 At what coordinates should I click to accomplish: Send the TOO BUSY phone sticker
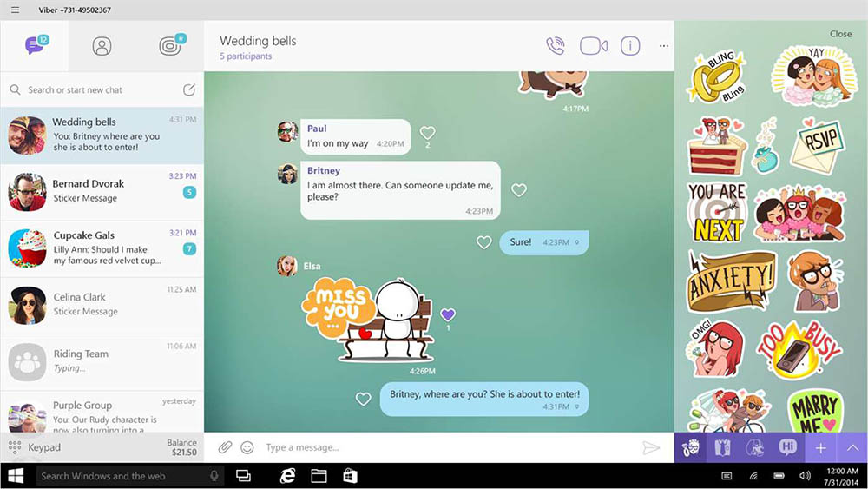(x=799, y=349)
